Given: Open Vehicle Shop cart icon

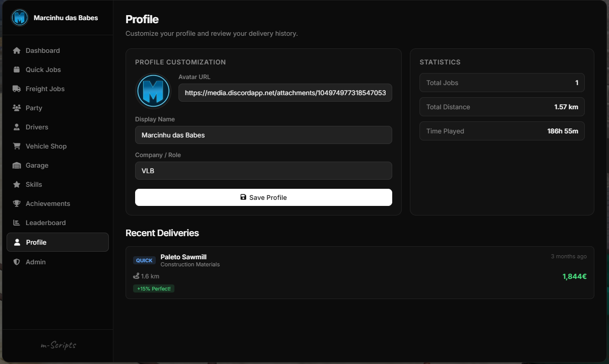Looking at the screenshot, I should click(17, 146).
